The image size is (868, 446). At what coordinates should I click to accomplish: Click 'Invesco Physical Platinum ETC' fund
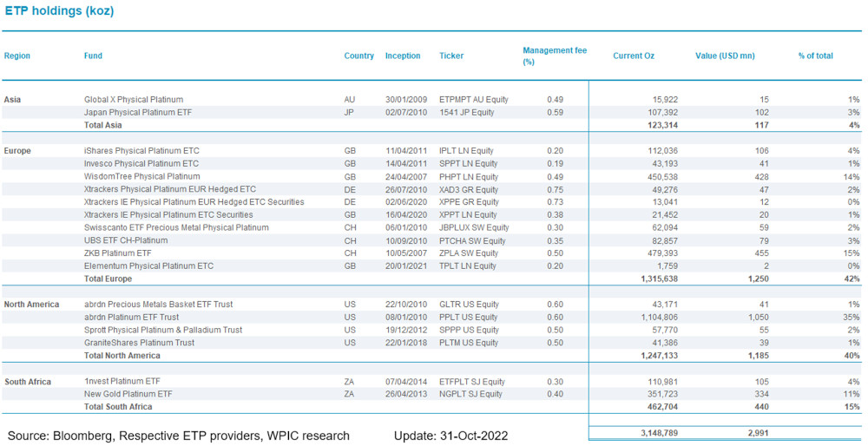point(141,163)
